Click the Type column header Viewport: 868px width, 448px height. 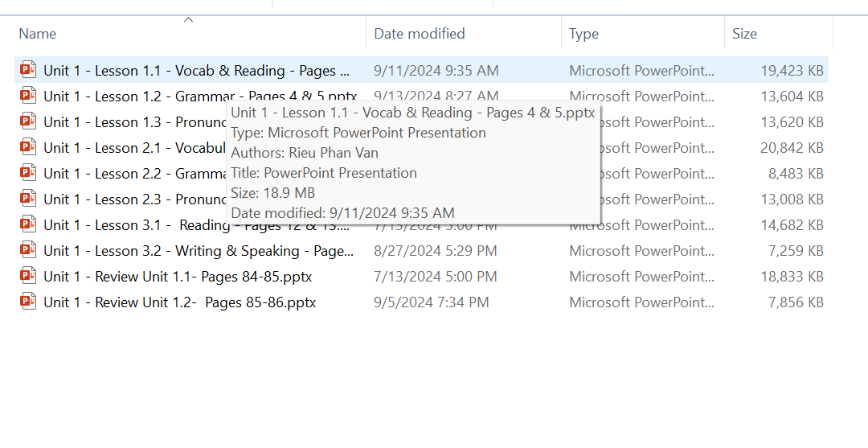[583, 34]
